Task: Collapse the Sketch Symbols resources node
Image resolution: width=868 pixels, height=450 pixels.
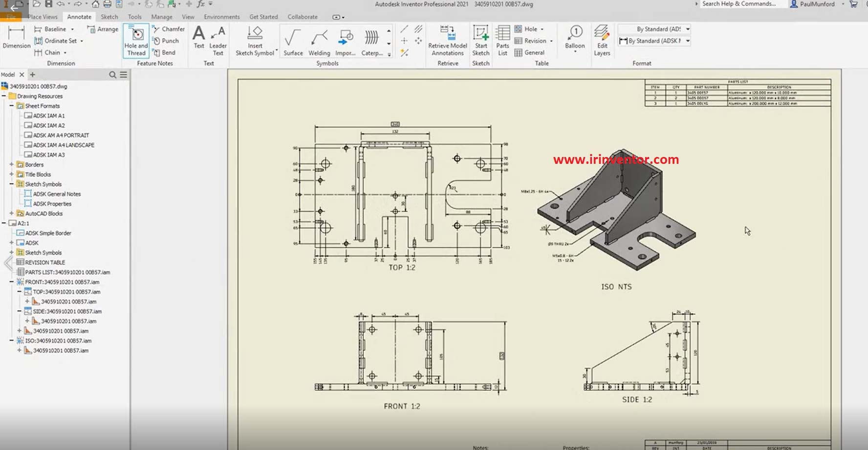Action: pyautogui.click(x=11, y=184)
